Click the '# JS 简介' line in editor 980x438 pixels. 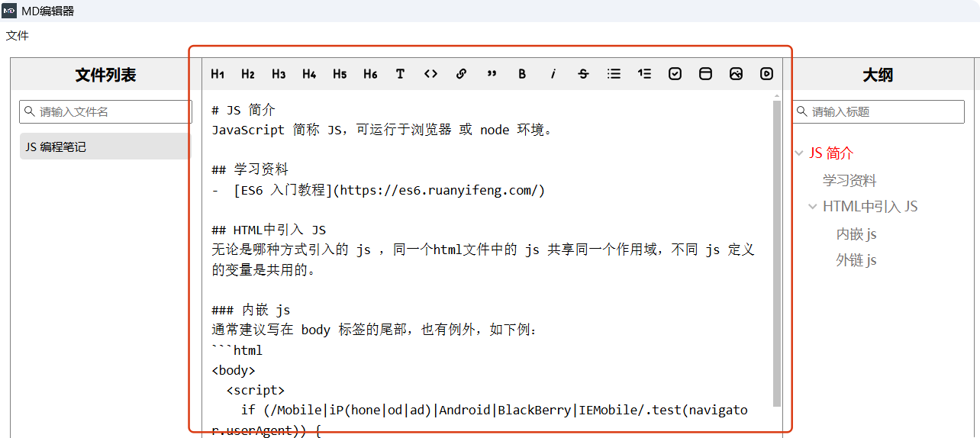[x=243, y=110]
